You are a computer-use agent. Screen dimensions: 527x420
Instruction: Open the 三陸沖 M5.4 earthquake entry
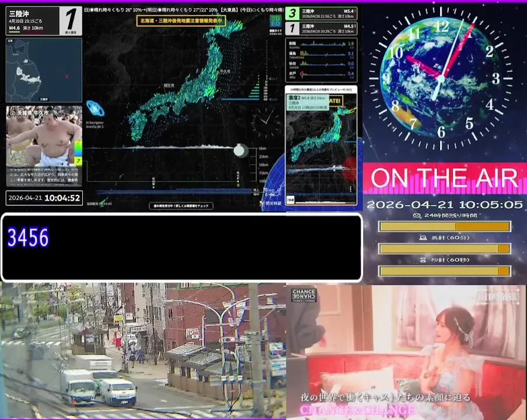[x=321, y=13]
